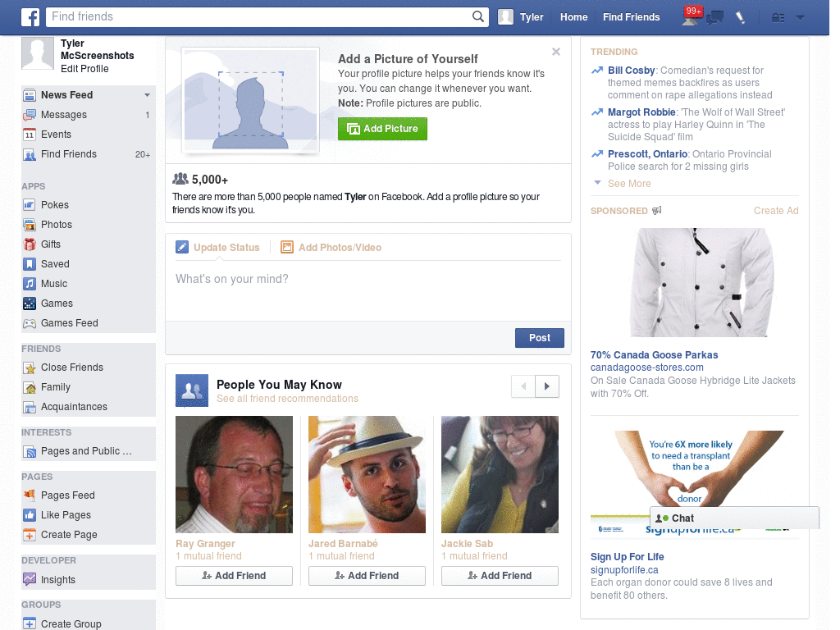Go to next People You May Know

[547, 386]
